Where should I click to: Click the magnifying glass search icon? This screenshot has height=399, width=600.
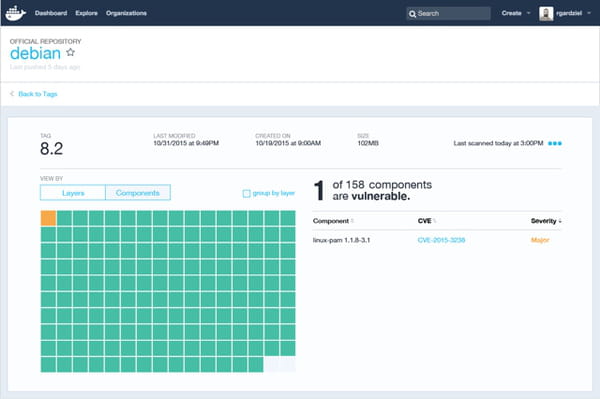pyautogui.click(x=412, y=14)
